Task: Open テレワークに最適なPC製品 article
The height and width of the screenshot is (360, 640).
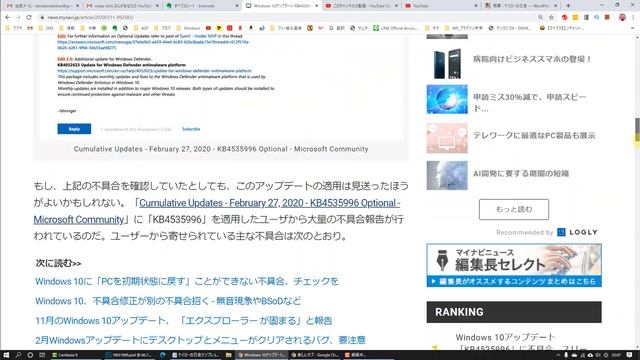Action: click(x=534, y=136)
